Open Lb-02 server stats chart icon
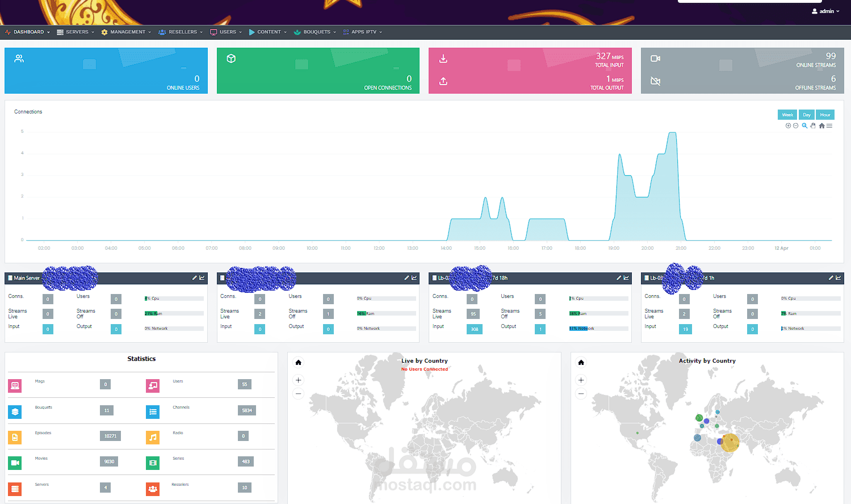 pos(626,278)
